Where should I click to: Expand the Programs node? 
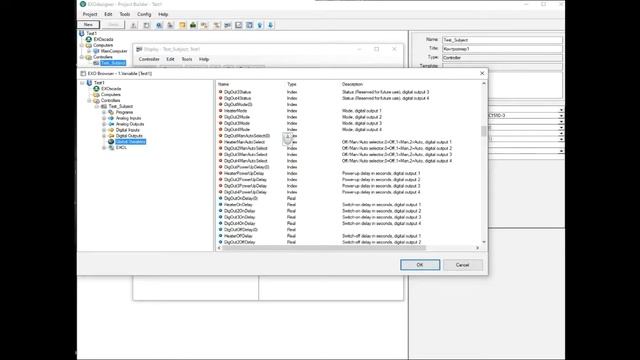tap(104, 112)
